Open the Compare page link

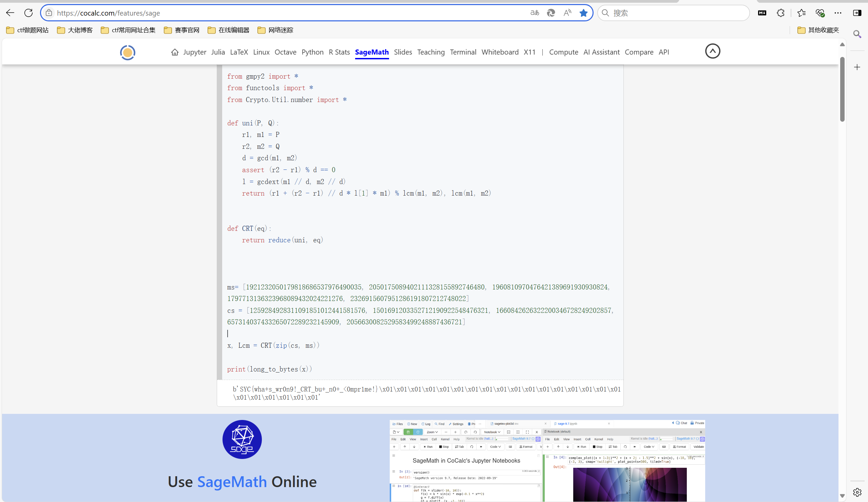639,52
